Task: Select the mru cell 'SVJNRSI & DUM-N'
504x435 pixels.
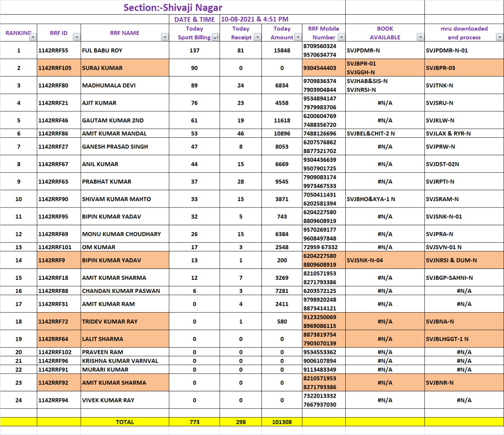Action: [464, 260]
